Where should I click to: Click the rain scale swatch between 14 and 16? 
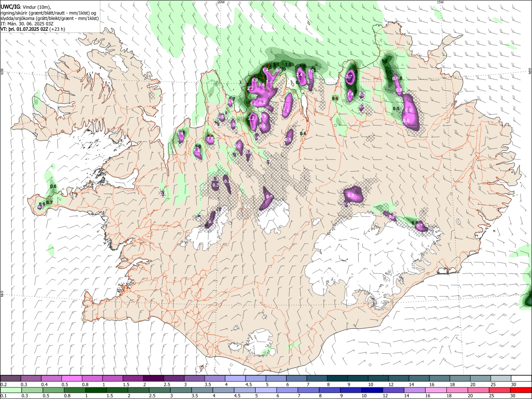coord(414,390)
